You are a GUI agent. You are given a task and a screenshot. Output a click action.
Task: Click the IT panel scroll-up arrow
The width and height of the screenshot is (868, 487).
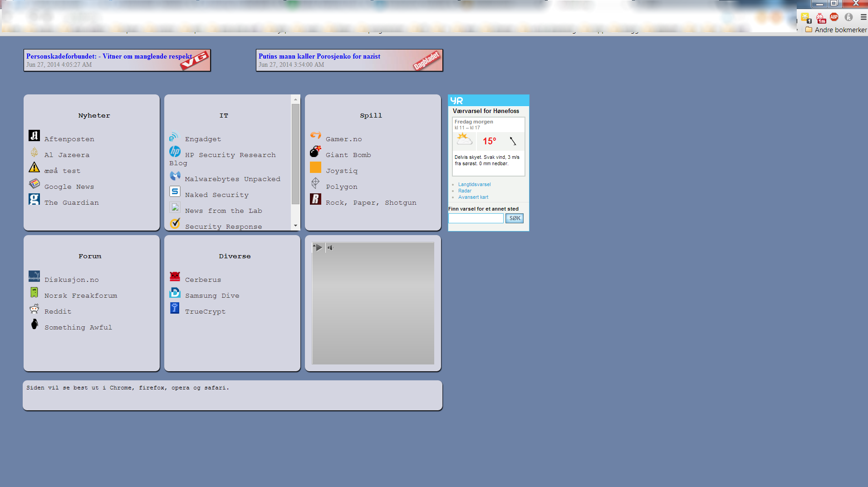coord(295,99)
